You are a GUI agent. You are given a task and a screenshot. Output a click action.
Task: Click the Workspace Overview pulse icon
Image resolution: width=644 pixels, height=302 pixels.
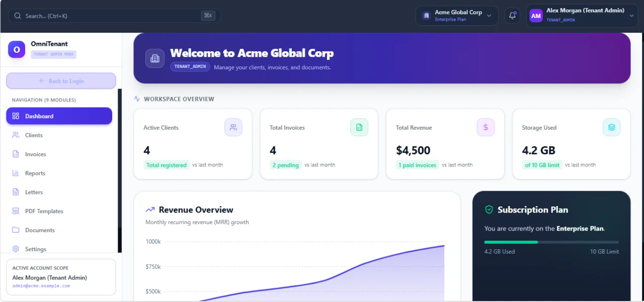coord(137,99)
